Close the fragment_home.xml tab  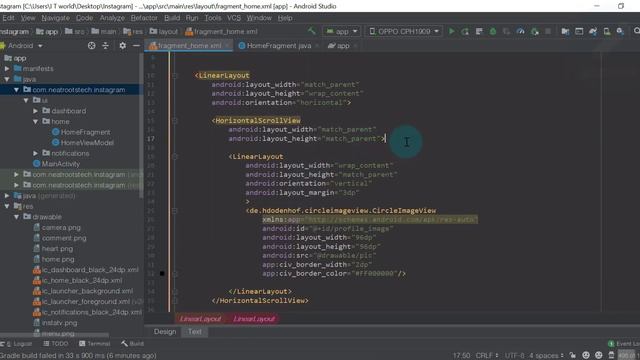coord(227,46)
